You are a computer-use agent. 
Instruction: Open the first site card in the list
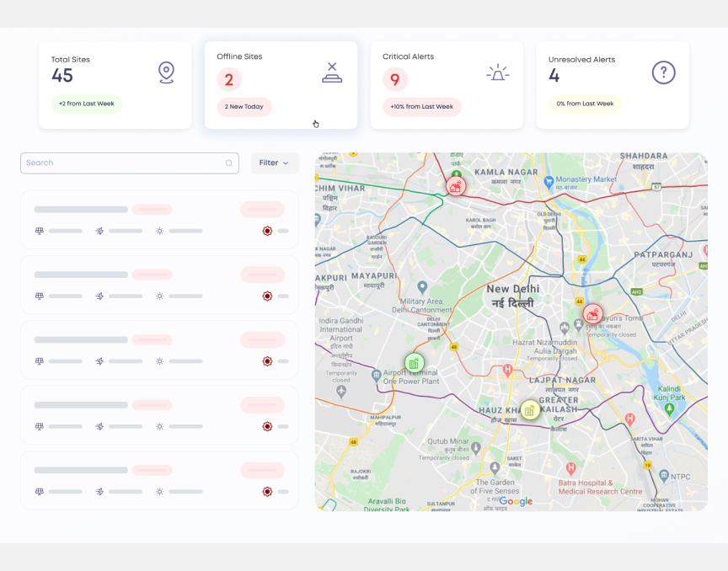coord(159,219)
